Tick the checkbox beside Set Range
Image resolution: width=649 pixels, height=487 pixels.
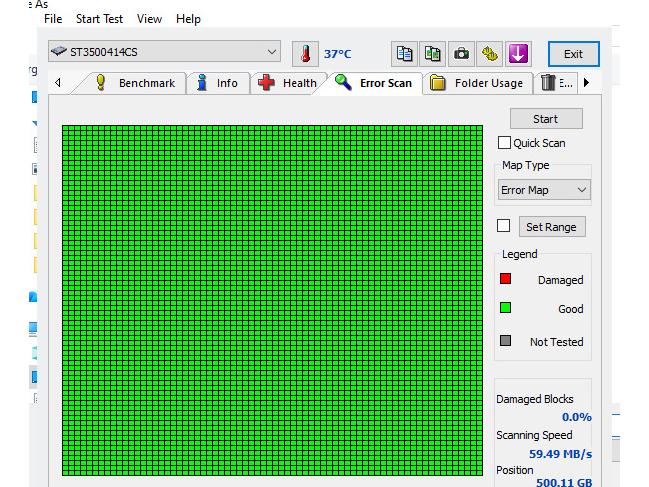click(504, 226)
